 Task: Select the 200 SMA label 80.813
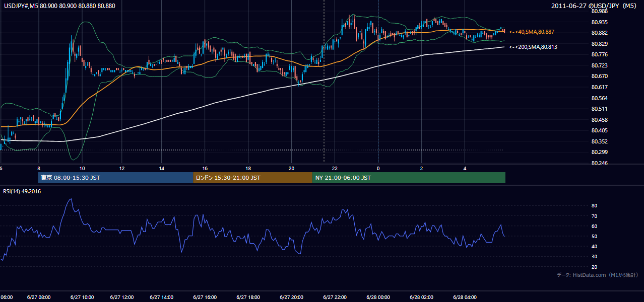(x=533, y=47)
